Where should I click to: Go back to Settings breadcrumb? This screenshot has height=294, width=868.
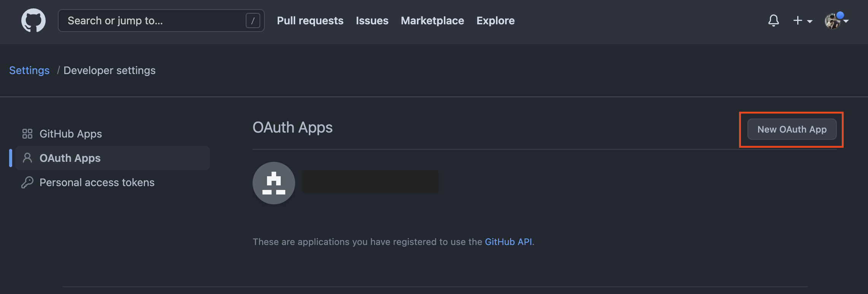(29, 70)
